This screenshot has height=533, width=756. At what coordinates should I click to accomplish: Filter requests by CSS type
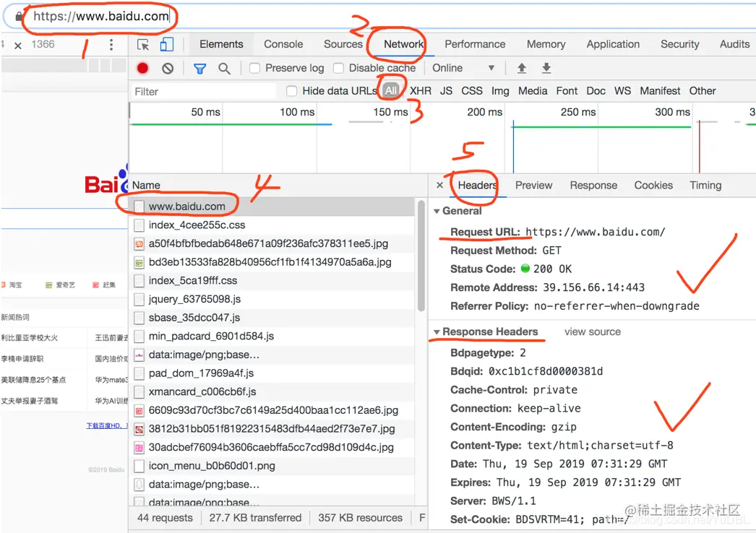[471, 90]
